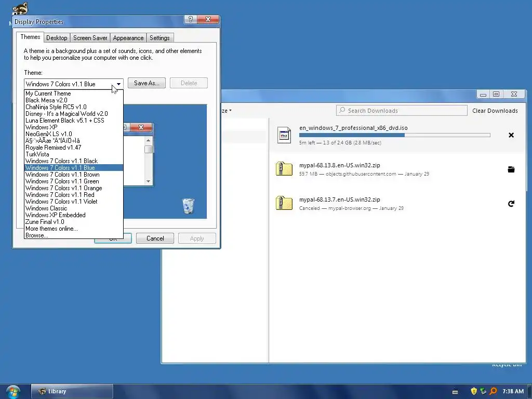Expand the Organize menu arrow in Library

tap(230, 111)
